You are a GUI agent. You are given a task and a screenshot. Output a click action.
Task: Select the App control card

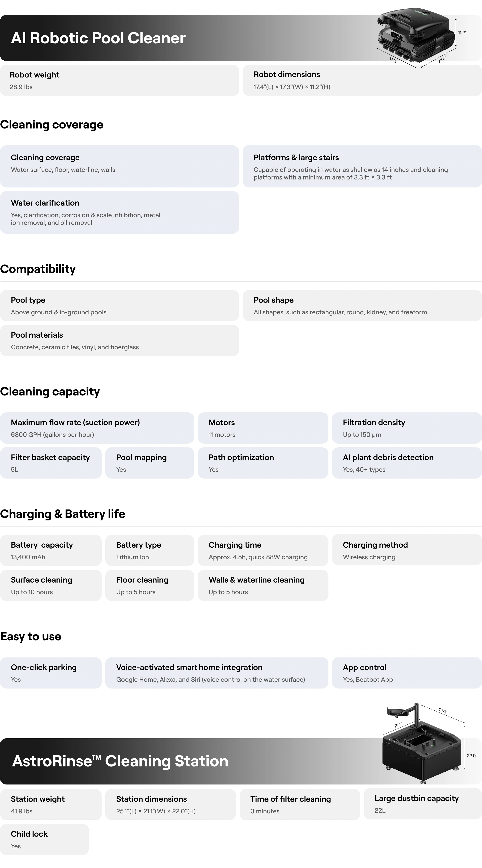[x=407, y=673]
